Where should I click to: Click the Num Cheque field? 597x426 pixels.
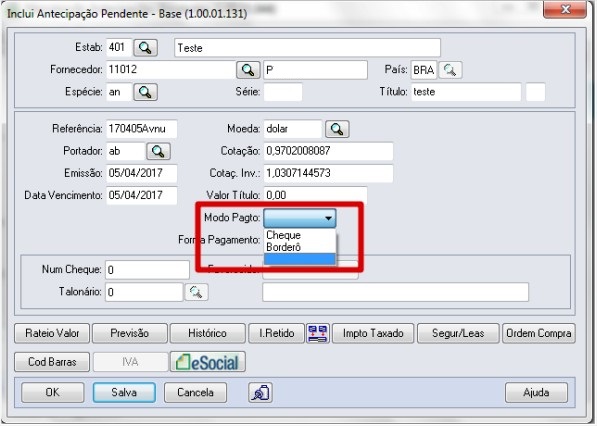click(147, 270)
